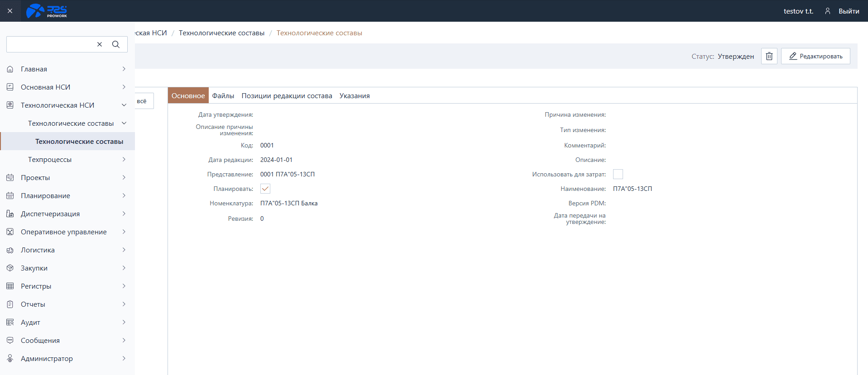The image size is (868, 375).
Task: Click the Отчеты clipboard icon
Action: coord(10,304)
